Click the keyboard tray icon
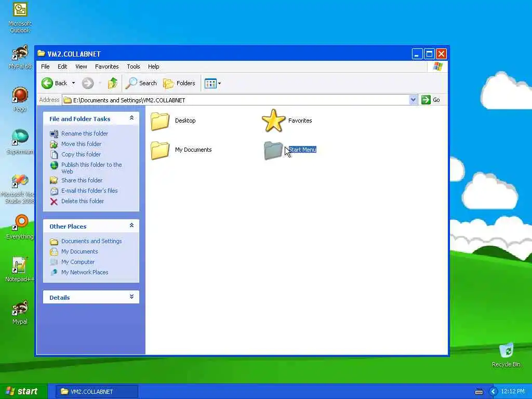 click(x=478, y=392)
